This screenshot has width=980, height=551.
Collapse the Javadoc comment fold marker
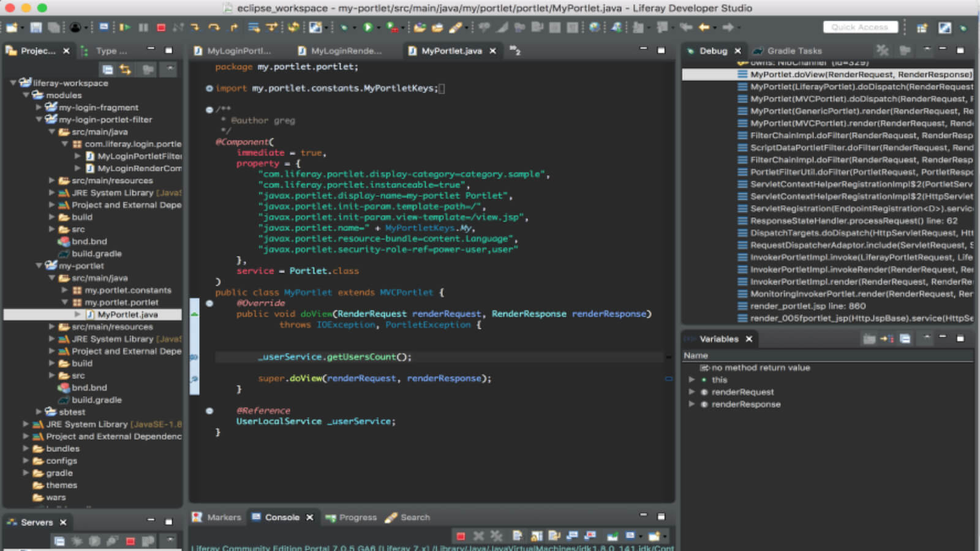(209, 110)
